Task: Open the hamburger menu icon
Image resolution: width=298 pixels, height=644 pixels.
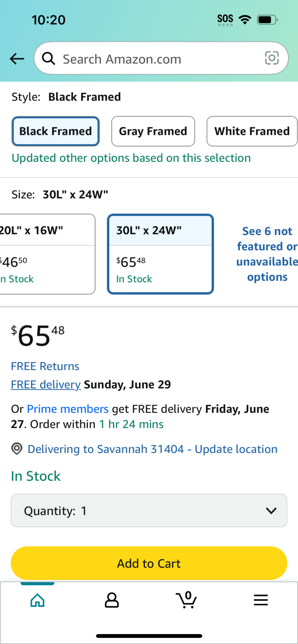Action: coord(261,600)
